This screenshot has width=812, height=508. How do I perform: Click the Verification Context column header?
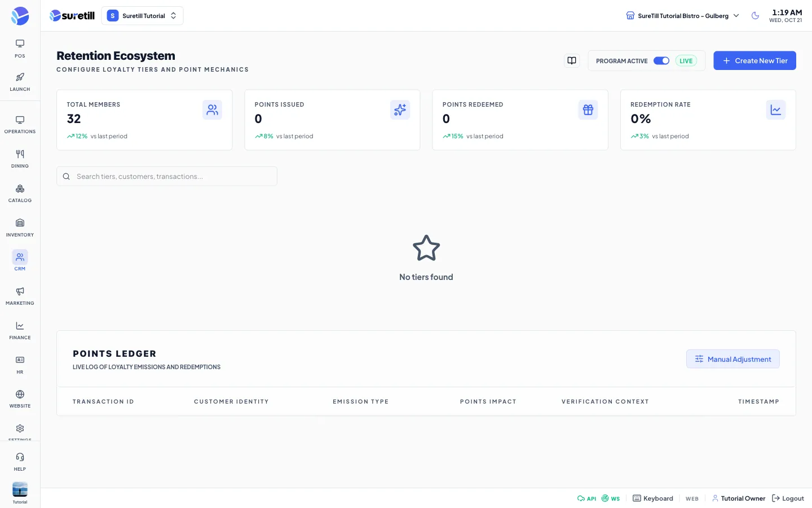coord(605,402)
